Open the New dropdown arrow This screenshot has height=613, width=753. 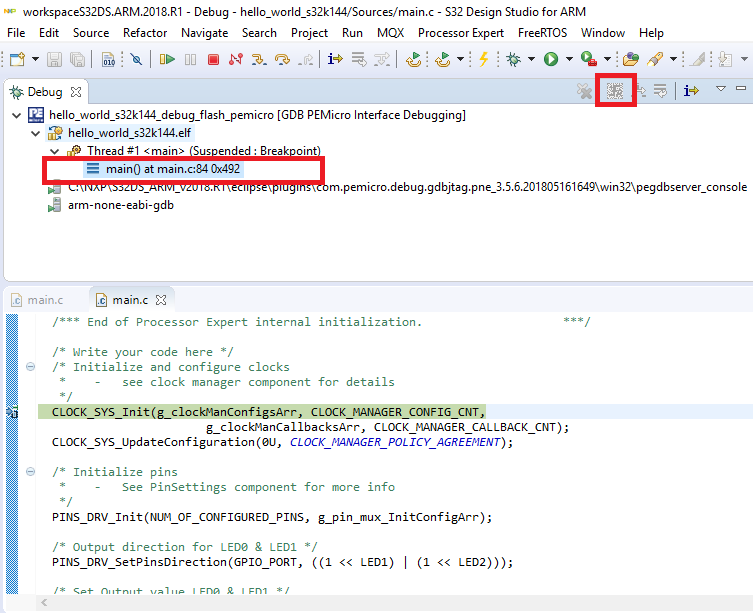[x=35, y=59]
